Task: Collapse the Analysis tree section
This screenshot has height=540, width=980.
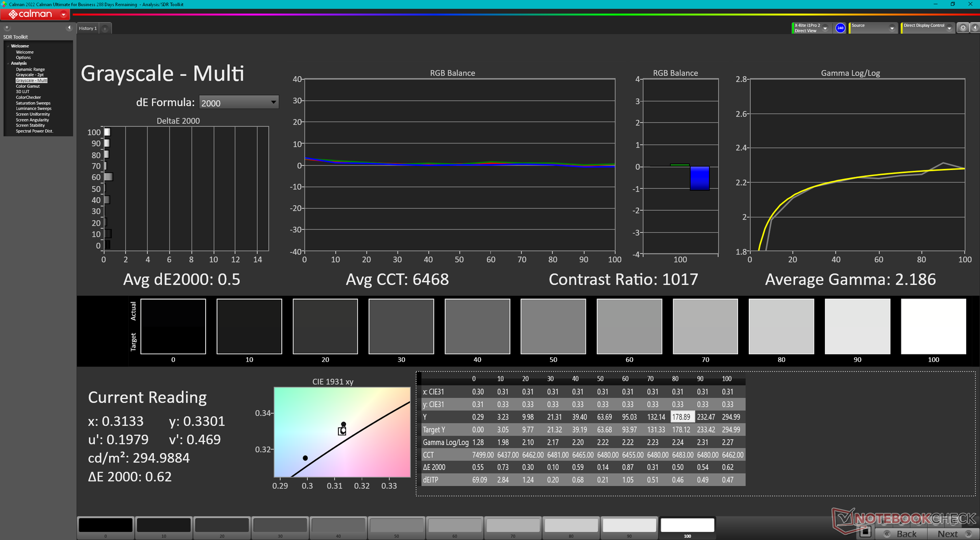Action: (x=8, y=63)
